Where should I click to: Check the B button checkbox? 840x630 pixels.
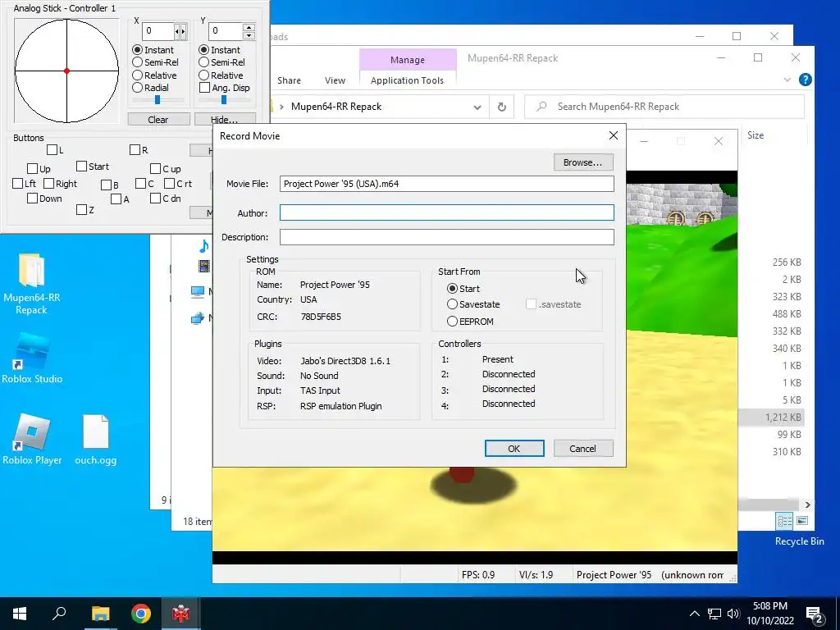click(106, 185)
